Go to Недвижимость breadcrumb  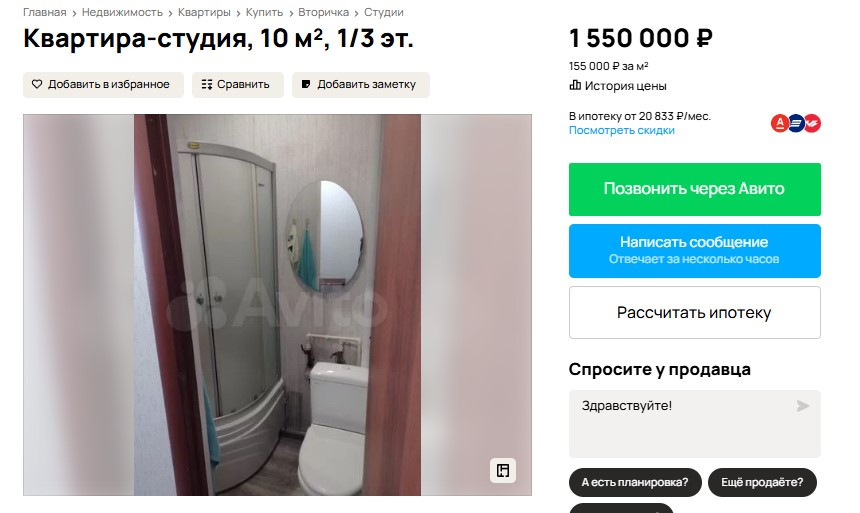click(122, 12)
